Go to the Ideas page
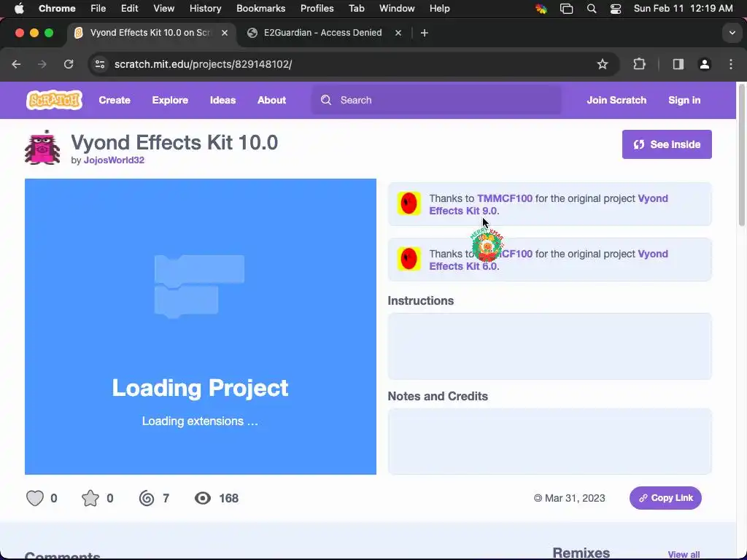This screenshot has width=747, height=560. click(222, 100)
